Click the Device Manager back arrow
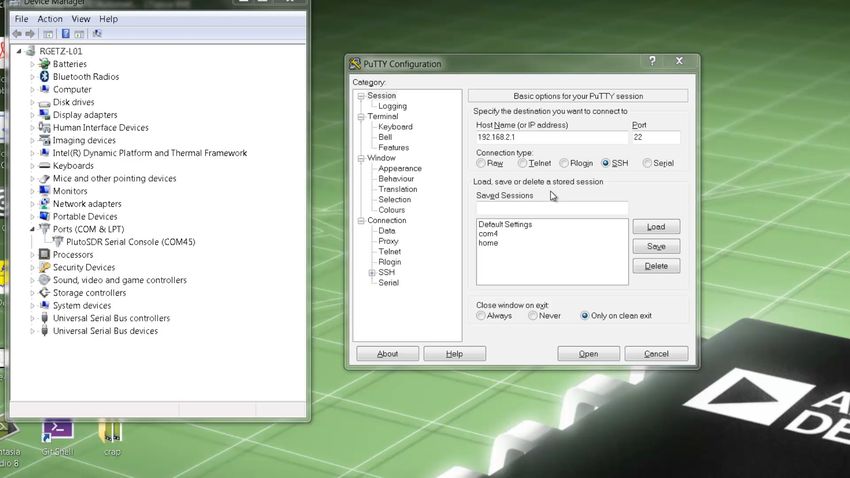 coord(17,34)
